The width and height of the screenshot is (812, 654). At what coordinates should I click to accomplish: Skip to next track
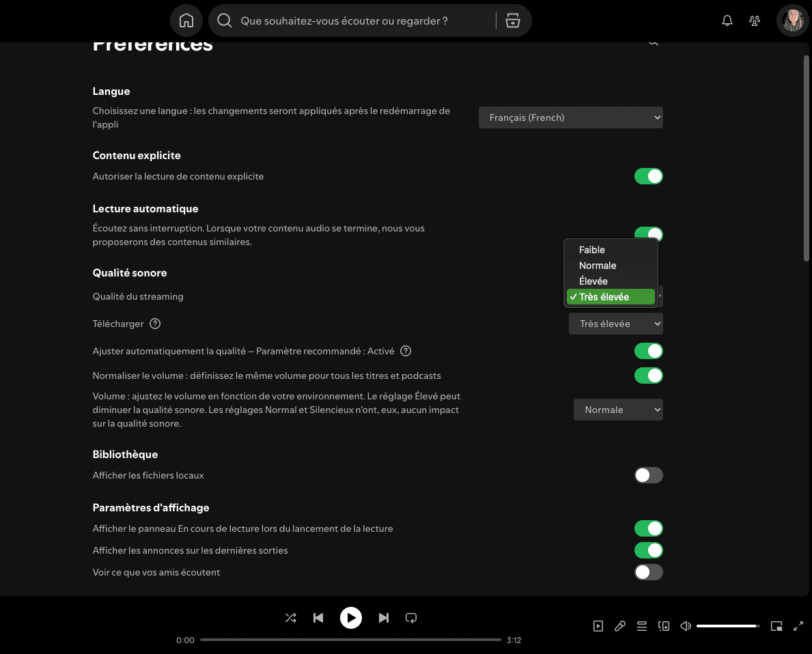(x=384, y=618)
